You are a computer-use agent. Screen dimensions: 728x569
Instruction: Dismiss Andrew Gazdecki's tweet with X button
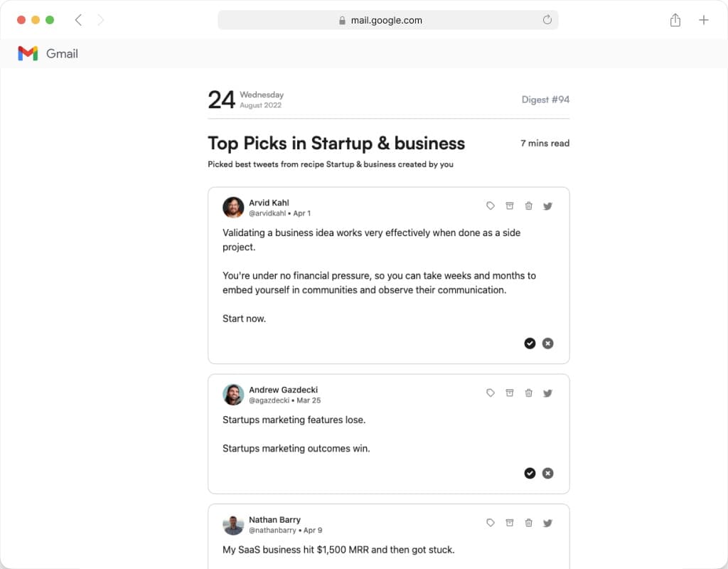click(x=547, y=473)
